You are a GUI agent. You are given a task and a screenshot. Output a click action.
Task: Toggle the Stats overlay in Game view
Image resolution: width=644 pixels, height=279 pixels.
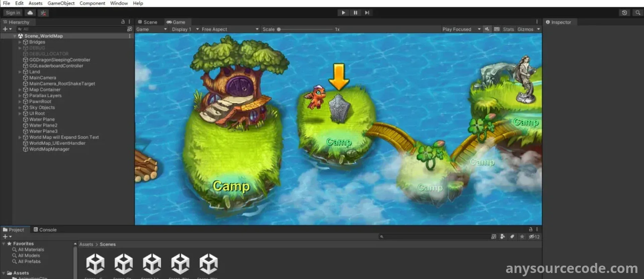coord(508,29)
